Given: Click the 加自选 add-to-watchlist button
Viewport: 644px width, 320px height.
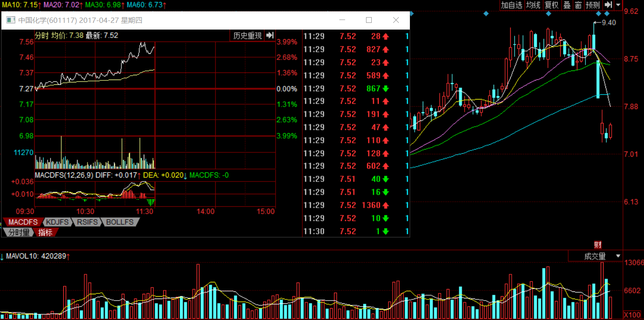Looking at the screenshot, I should click(512, 5).
